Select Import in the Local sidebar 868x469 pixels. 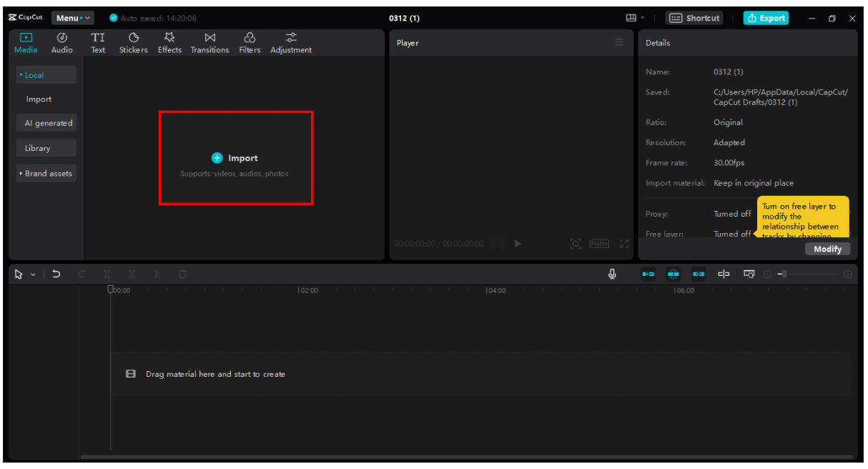click(x=39, y=99)
